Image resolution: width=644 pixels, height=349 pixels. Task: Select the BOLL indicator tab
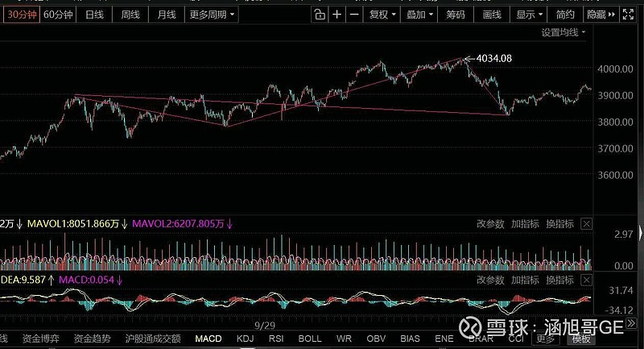[x=309, y=339]
